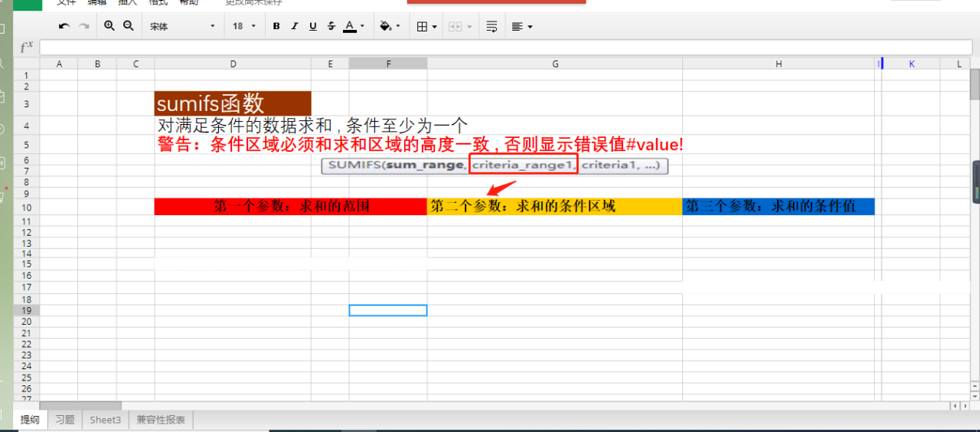
Task: Select row 25 header
Action: (x=26, y=378)
